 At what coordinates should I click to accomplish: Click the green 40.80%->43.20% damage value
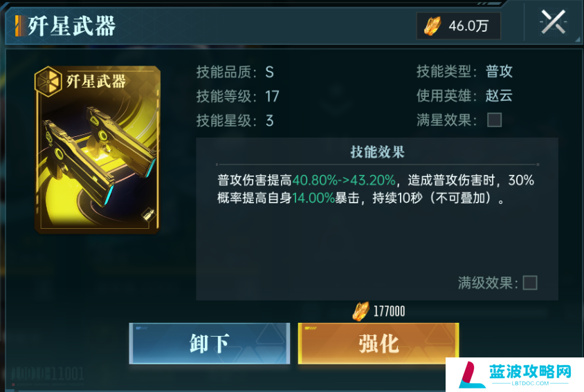tap(343, 180)
